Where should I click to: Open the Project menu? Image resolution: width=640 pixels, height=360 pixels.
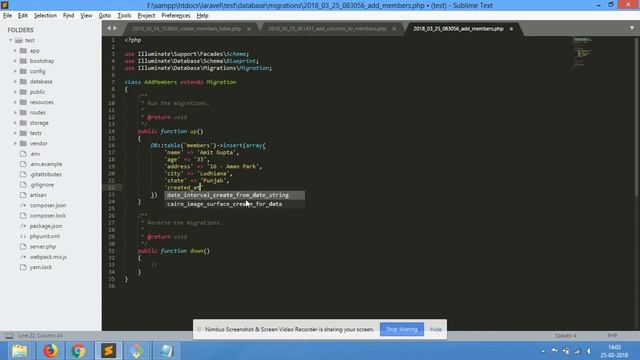coord(146,16)
